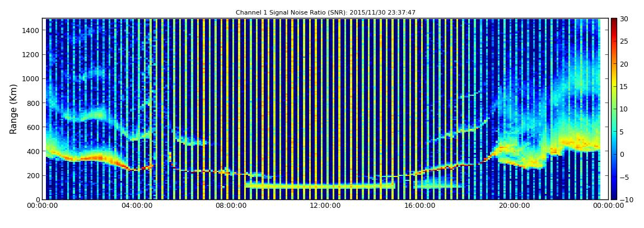This screenshot has width=644, height=228.
Task: Click the 1200 tick label on range axis
Action: [31, 54]
